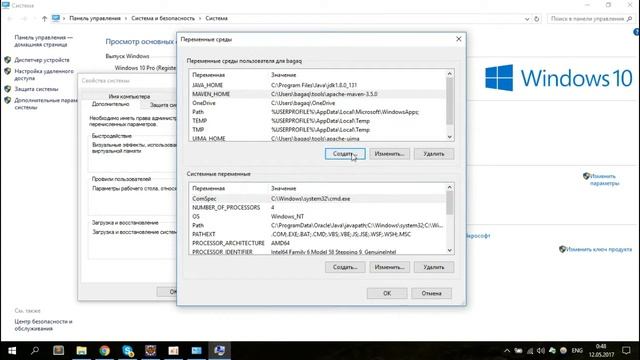640x360 pixels.
Task: Select OneDrive user variable row
Action: (317, 103)
